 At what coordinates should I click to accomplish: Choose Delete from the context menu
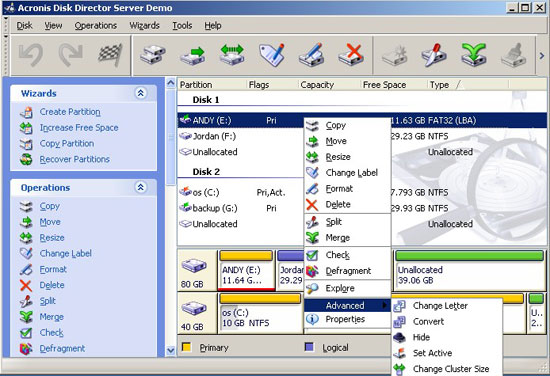pos(347,204)
